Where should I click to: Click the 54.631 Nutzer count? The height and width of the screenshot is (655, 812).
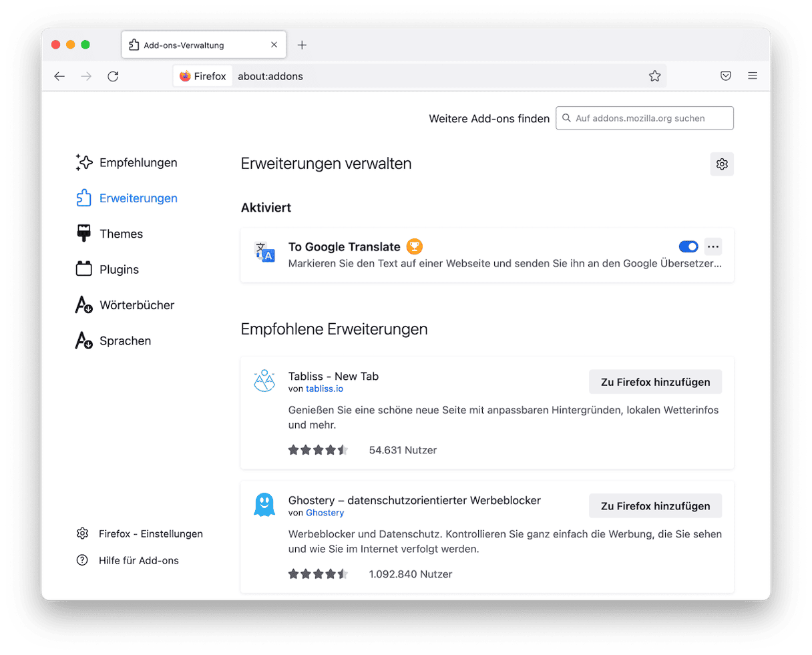pos(403,450)
